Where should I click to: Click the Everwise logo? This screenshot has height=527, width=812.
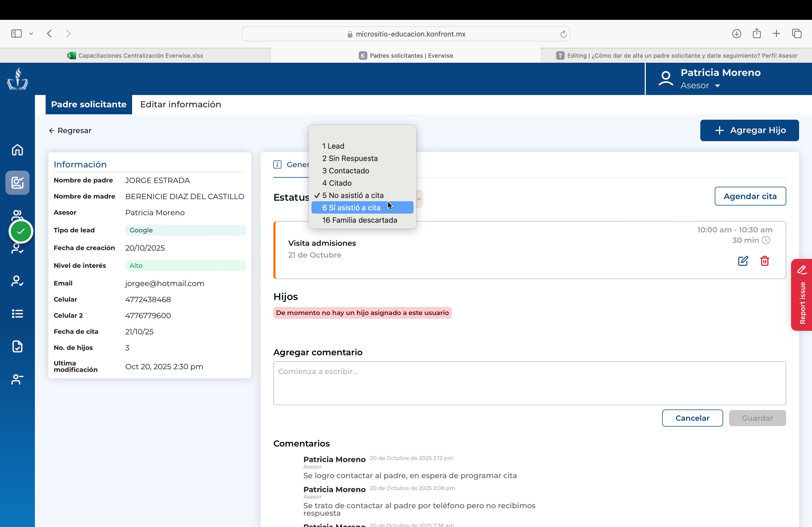[x=17, y=79]
